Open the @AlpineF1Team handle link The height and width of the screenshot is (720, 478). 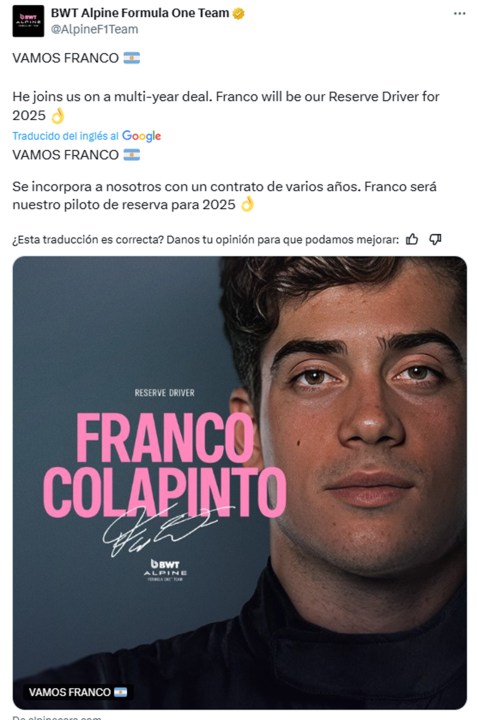pyautogui.click(x=94, y=29)
